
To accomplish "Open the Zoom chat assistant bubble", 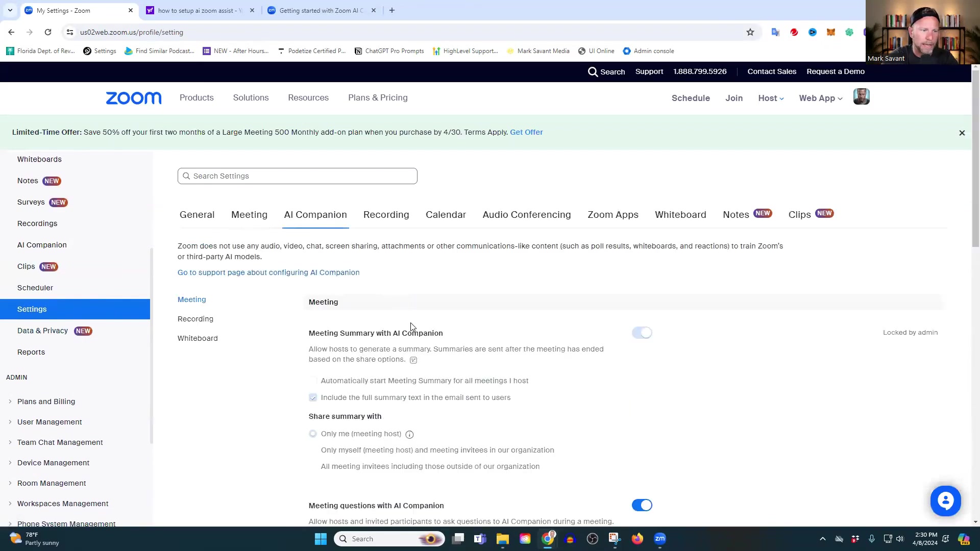I will pos(945,500).
